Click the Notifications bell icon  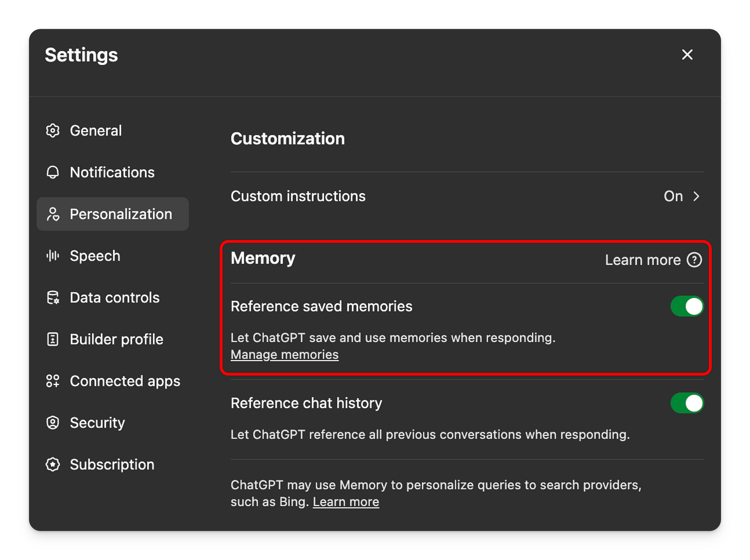[53, 172]
